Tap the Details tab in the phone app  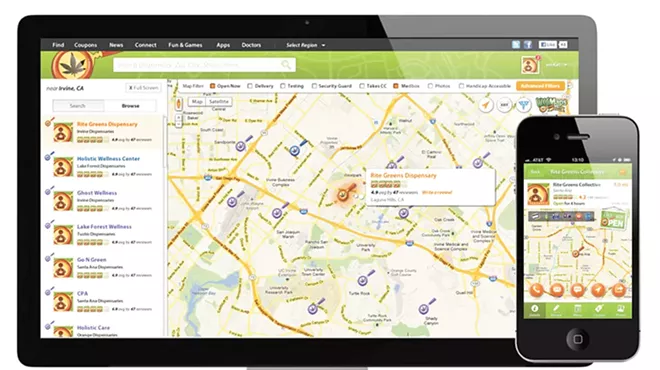(535, 310)
